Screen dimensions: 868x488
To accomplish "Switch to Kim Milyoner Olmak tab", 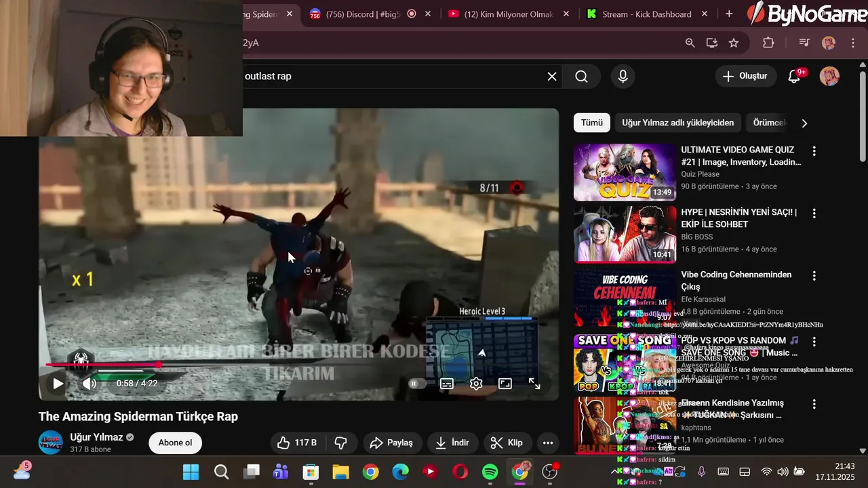I will click(x=507, y=14).
